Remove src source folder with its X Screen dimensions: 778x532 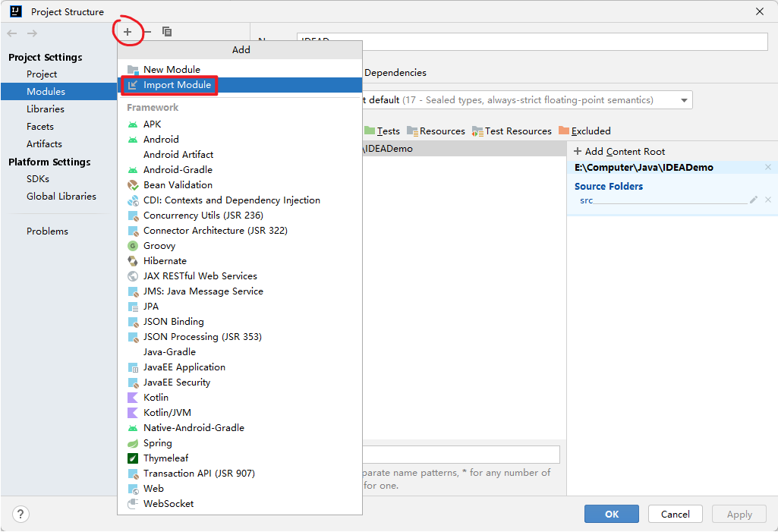tap(768, 200)
